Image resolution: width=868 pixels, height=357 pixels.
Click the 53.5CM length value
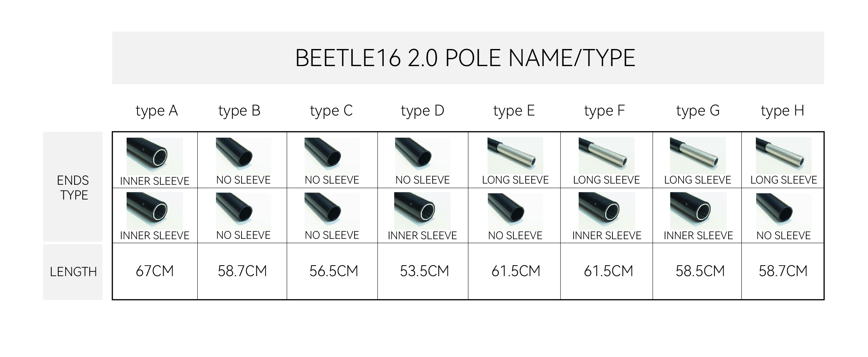pyautogui.click(x=424, y=271)
